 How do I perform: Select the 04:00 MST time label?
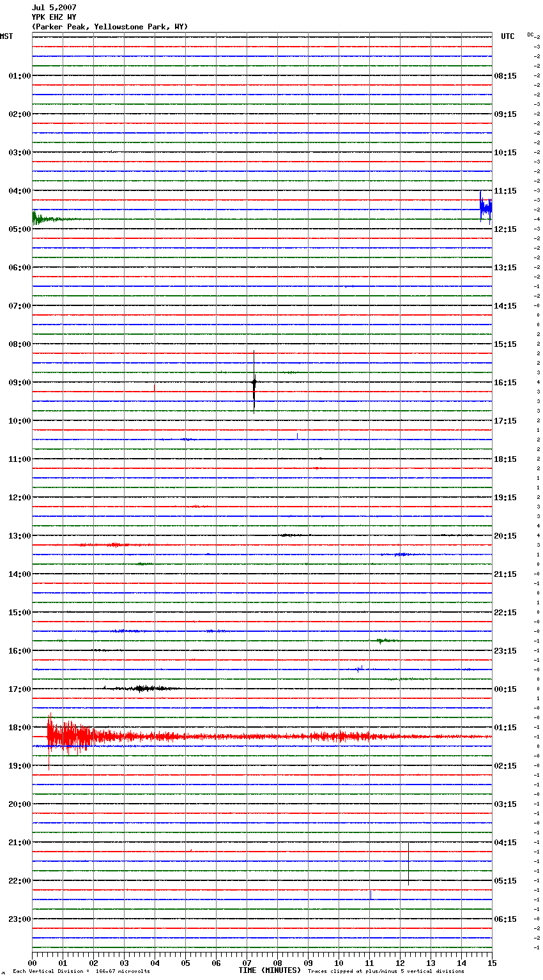coord(19,191)
